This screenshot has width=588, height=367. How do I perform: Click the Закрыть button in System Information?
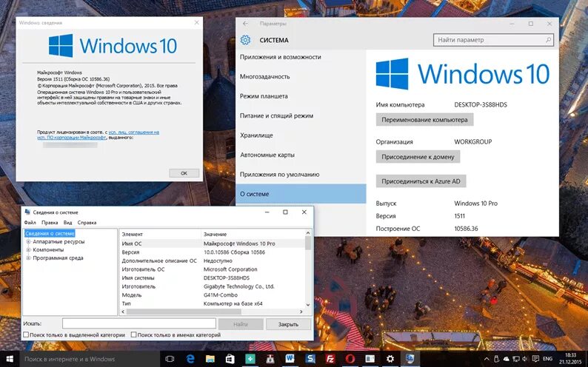pos(288,324)
